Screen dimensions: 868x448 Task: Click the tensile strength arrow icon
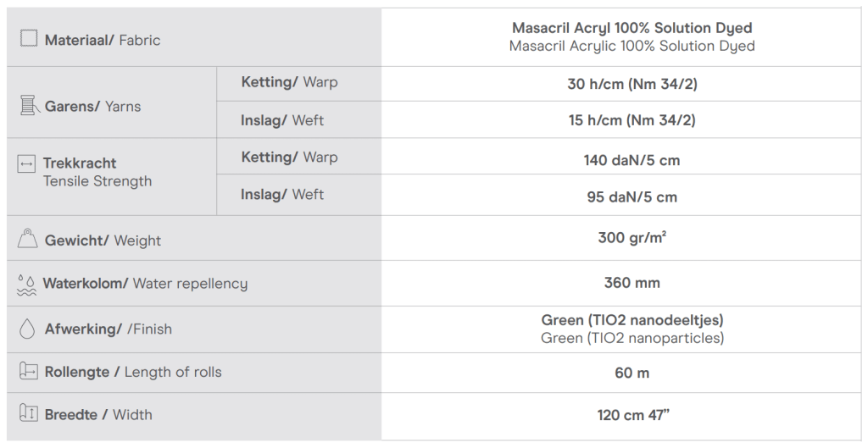pos(26,164)
